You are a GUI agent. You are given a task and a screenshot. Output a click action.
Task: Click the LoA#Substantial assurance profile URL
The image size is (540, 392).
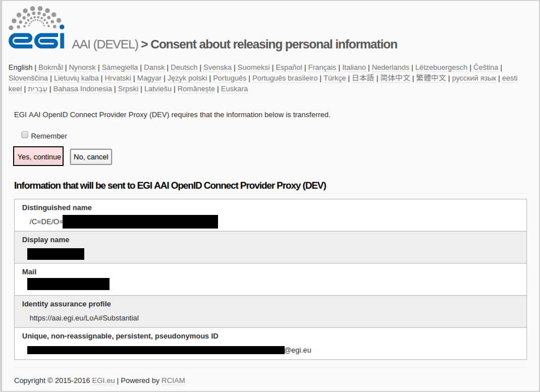[x=84, y=318]
